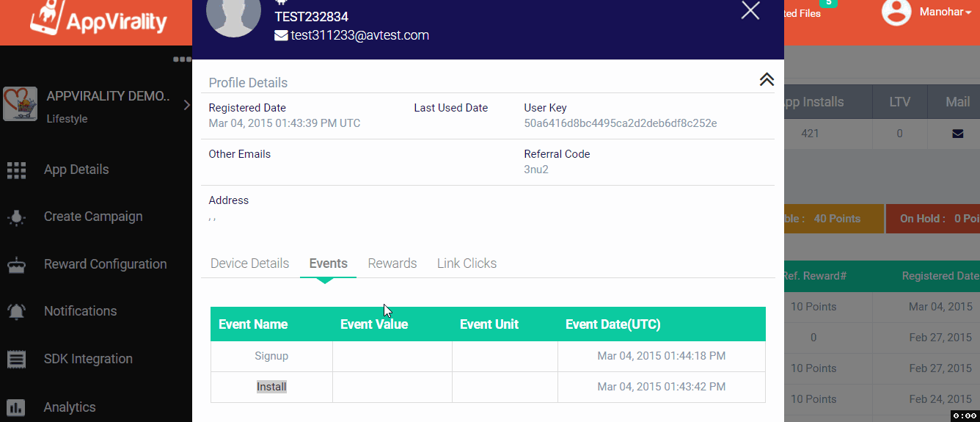The height and width of the screenshot is (422, 980).
Task: Click the referral code 3nu2
Action: coord(536,170)
